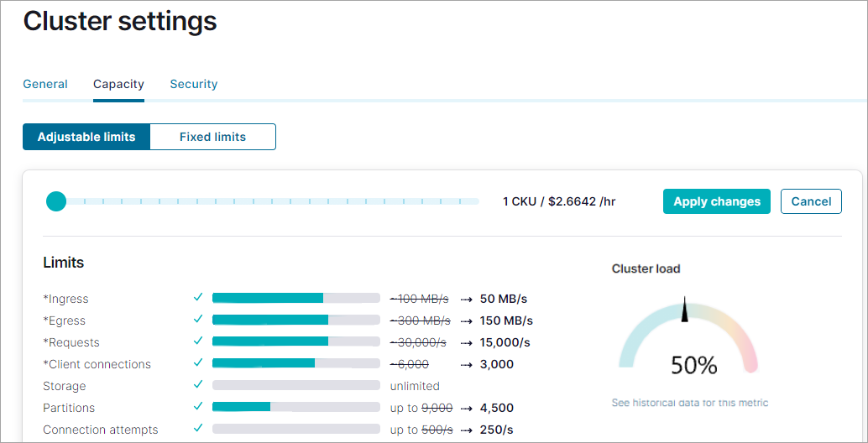Select the Adjustable limits option
The height and width of the screenshot is (443, 868).
(x=86, y=137)
